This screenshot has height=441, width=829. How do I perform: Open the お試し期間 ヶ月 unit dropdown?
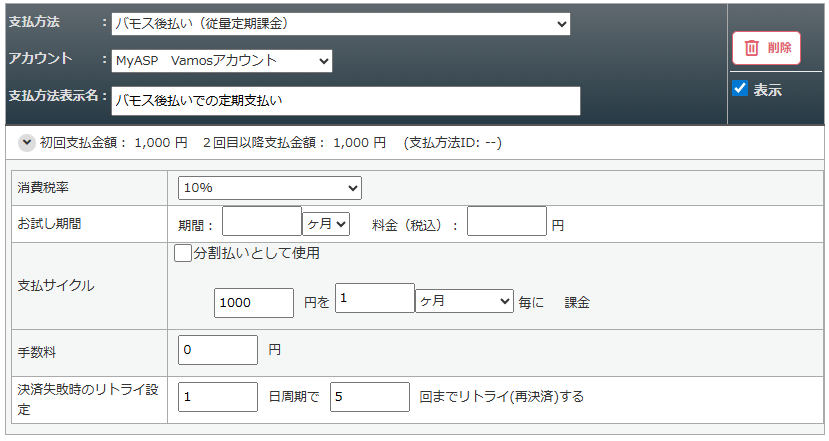click(327, 224)
